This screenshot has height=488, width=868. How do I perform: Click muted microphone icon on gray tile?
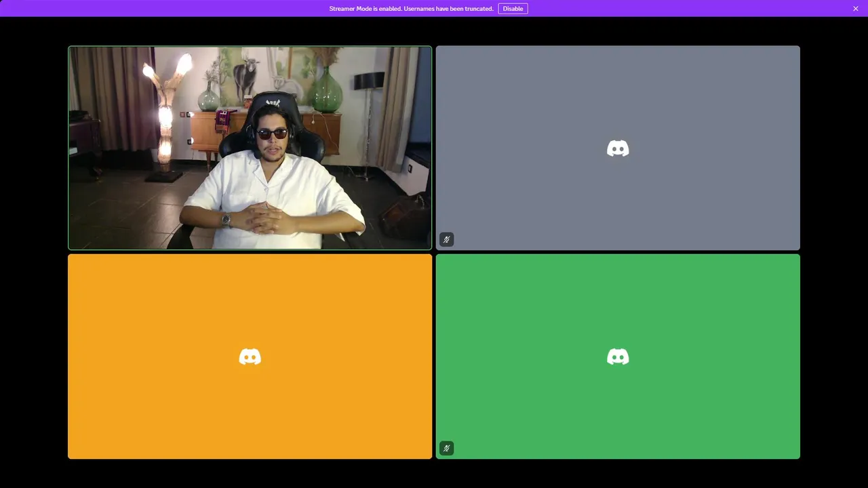click(x=446, y=239)
